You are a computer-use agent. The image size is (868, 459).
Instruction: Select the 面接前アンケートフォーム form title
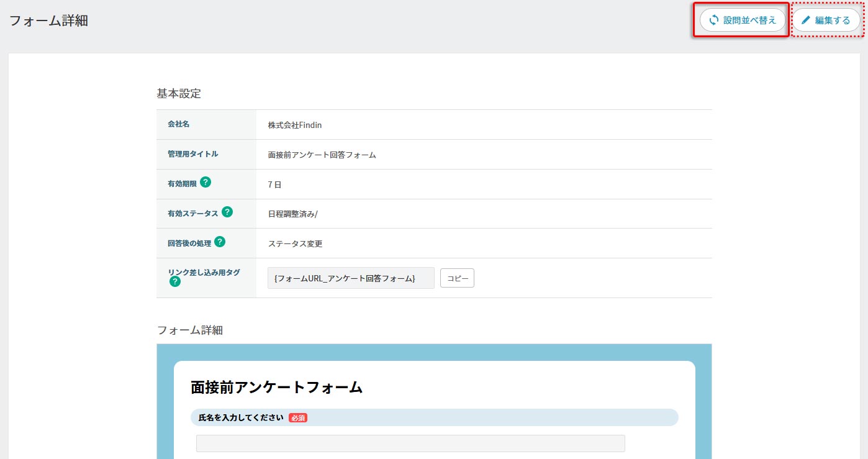276,387
